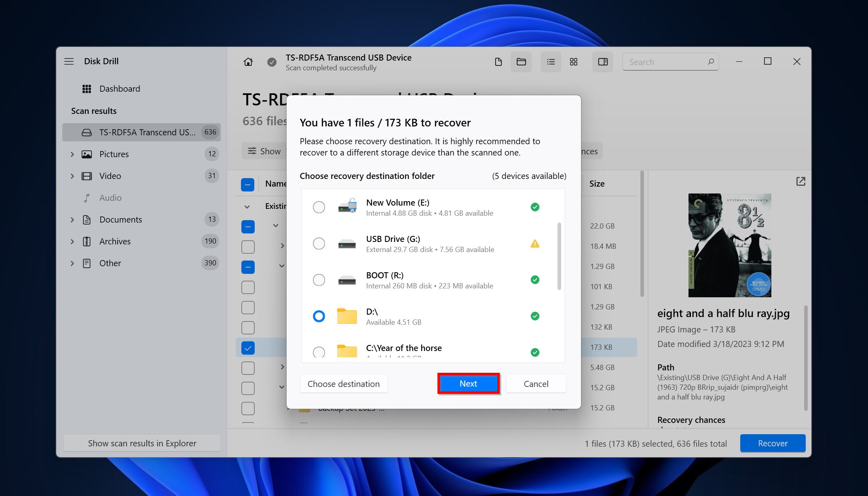
Task: Click Show scan results in Explorer
Action: pos(142,443)
